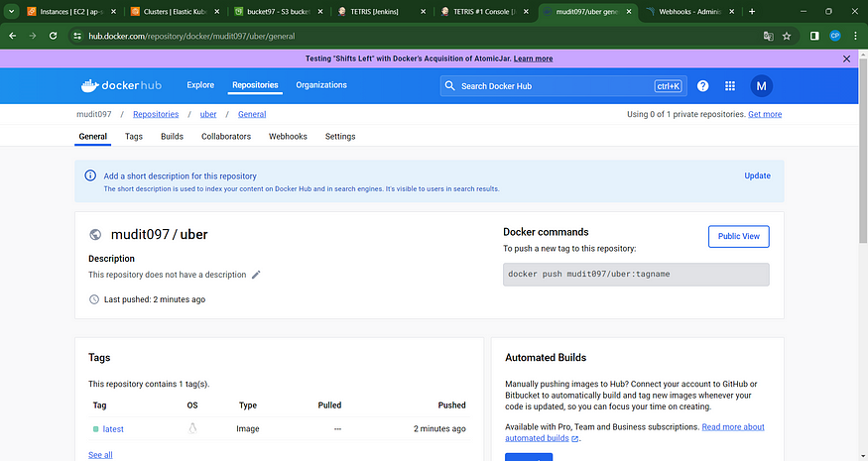Viewport: 868px width, 461px height.
Task: Click the browser profile avatar icon
Action: point(835,36)
